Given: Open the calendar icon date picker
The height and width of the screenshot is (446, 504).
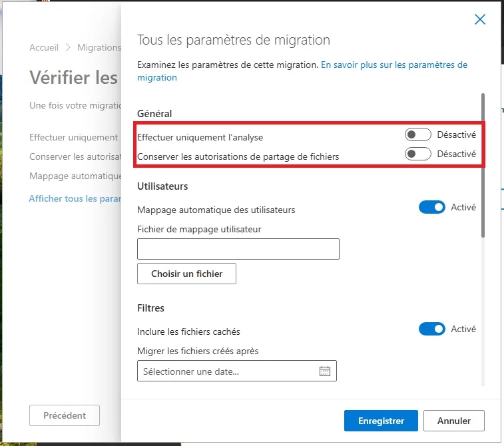Looking at the screenshot, I should (325, 371).
